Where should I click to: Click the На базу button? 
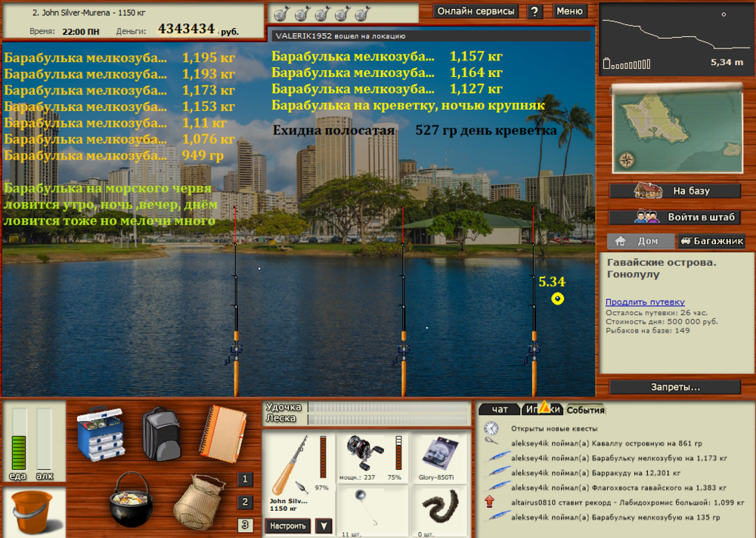tap(675, 191)
